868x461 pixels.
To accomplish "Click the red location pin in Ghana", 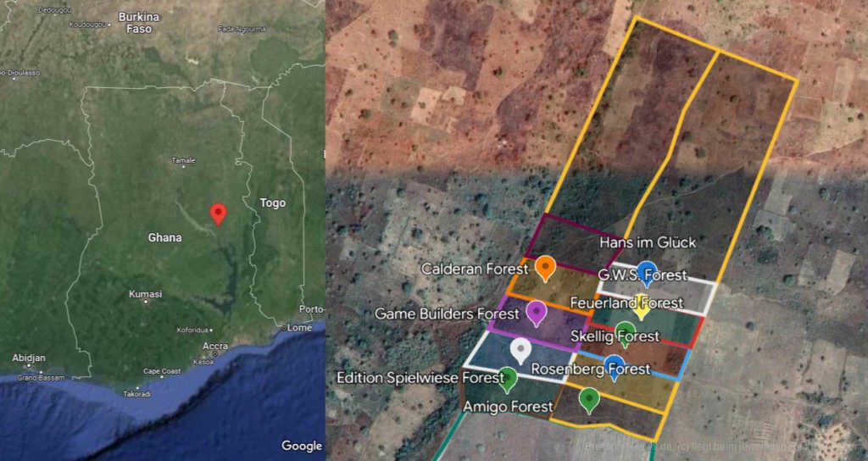I will pos(218,212).
